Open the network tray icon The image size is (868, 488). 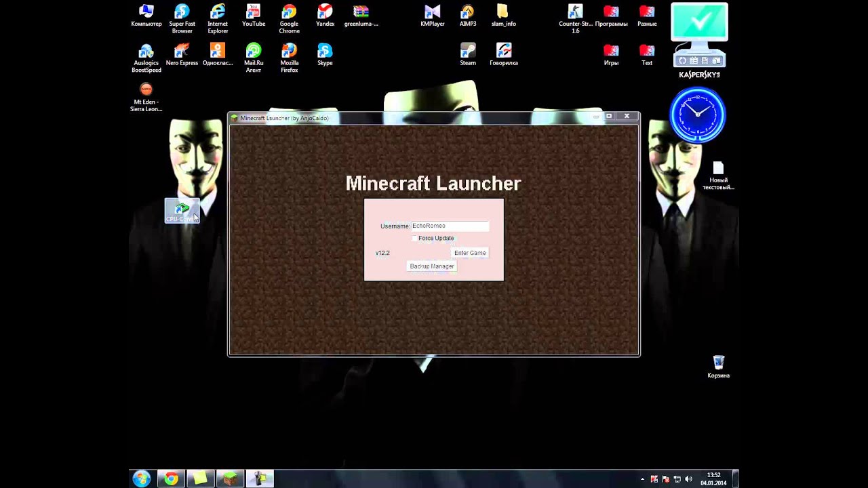point(677,479)
